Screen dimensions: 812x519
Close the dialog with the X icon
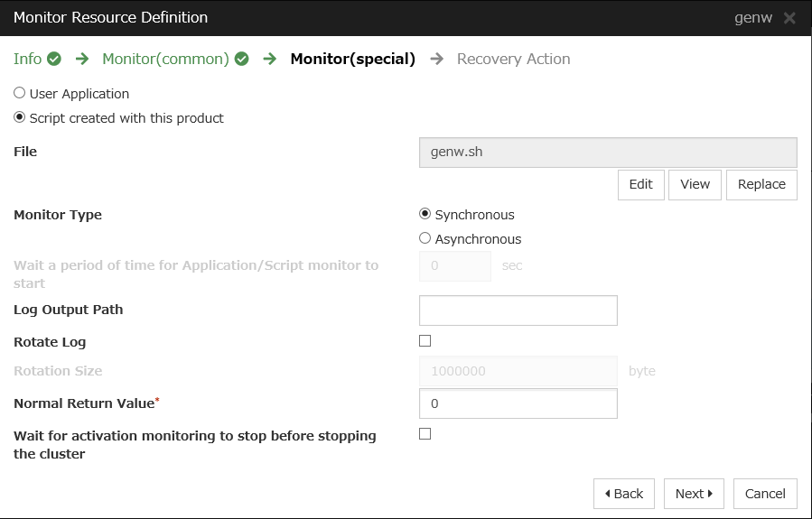[789, 18]
